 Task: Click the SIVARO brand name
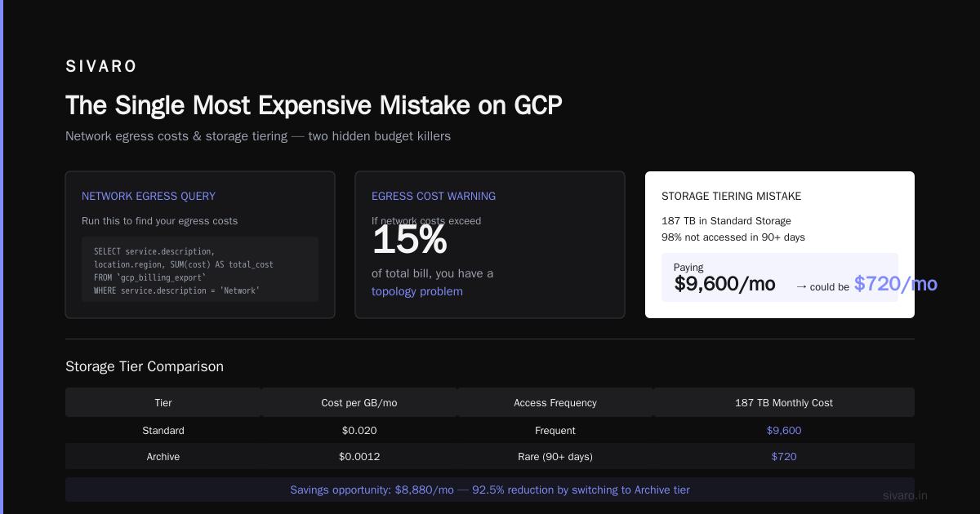101,67
